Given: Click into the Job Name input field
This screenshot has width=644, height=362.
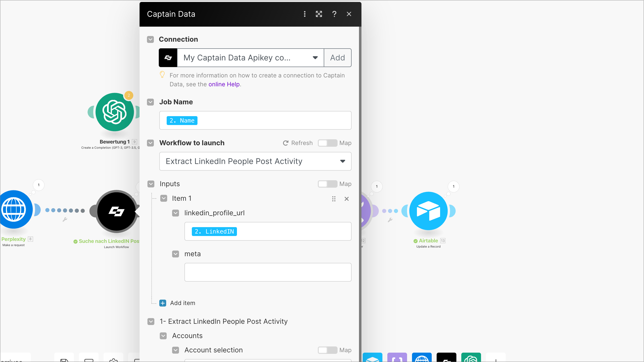Looking at the screenshot, I should (255, 121).
